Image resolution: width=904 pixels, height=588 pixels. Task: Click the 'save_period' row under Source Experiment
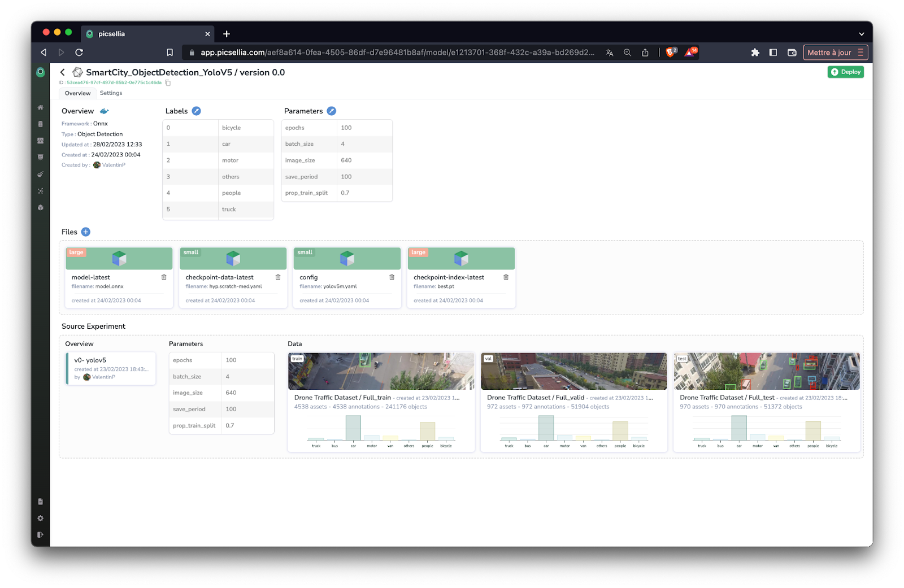pyautogui.click(x=221, y=409)
